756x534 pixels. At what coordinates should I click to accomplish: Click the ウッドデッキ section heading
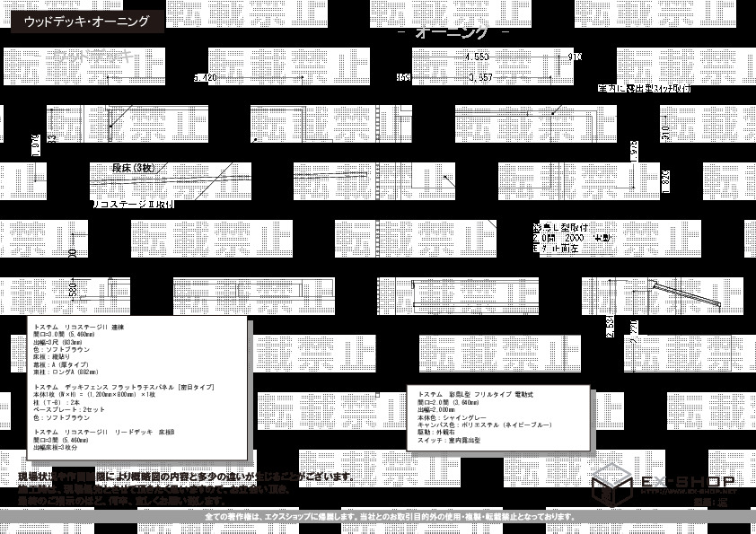coord(92,57)
